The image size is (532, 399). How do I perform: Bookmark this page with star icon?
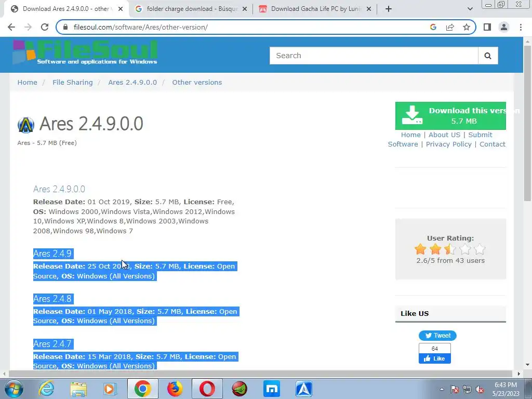(x=467, y=27)
